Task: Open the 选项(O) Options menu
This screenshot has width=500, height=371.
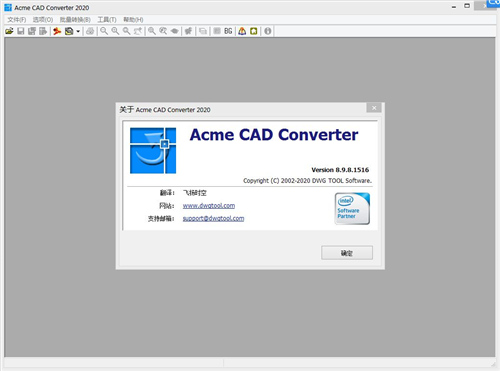Action: (x=43, y=20)
